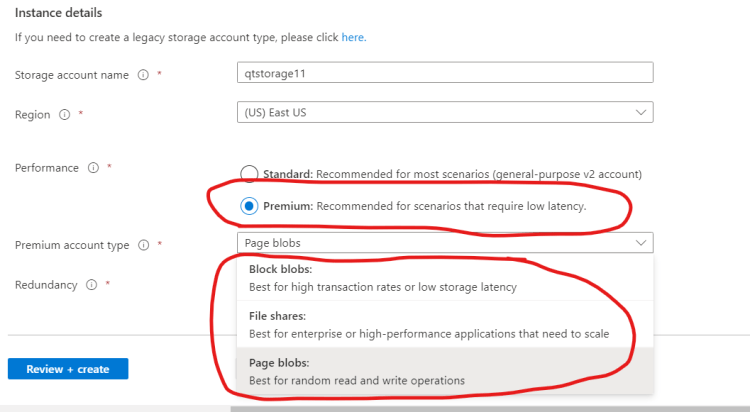This screenshot has width=750, height=412.
Task: Click the Region dropdown chevron arrow
Action: [x=640, y=112]
